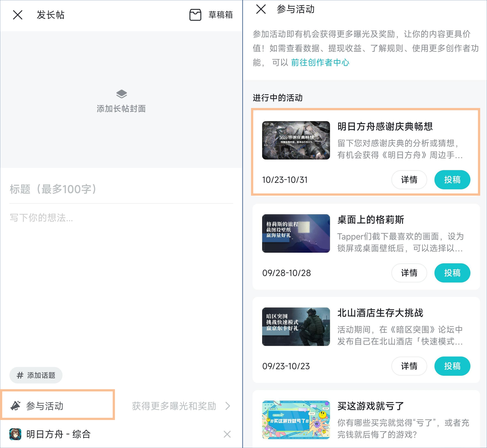Tap the 10/23-10/31 date range
Screen dimensions: 487x448
click(x=285, y=180)
